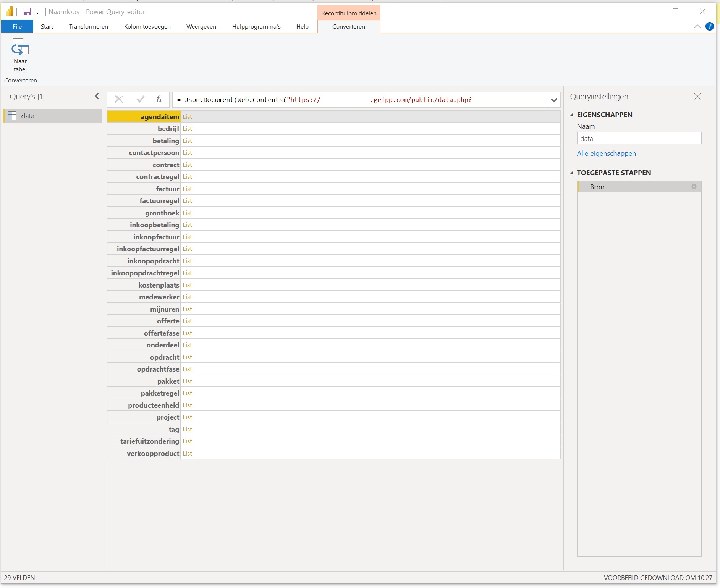
Task: Select the inkoopopdracht field name cell
Action: pyautogui.click(x=144, y=261)
